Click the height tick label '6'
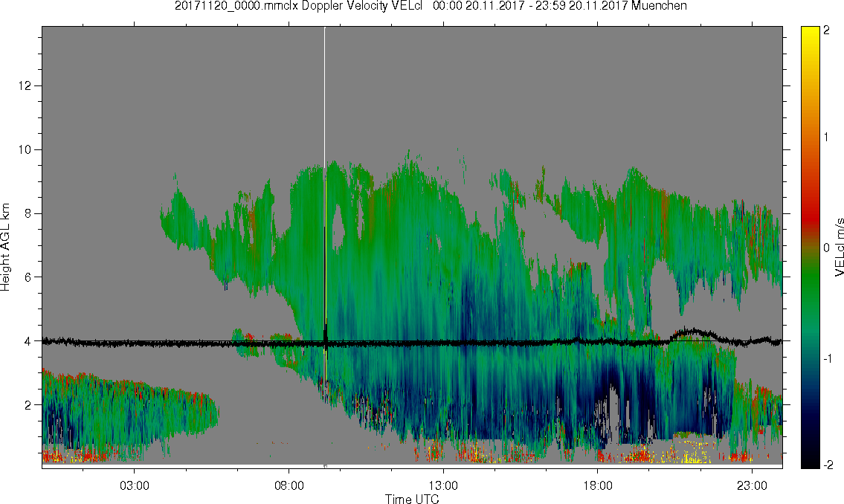Viewport: 844px width, 504px height. (x=28, y=277)
